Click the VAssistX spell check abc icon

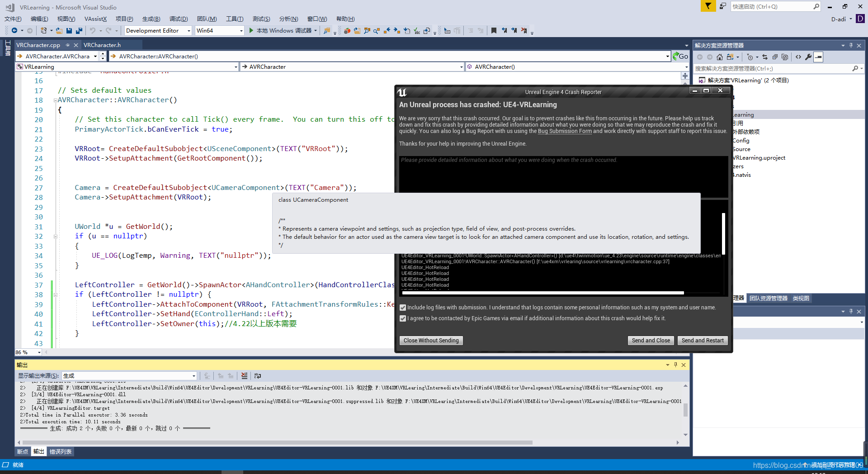pyautogui.click(x=417, y=30)
